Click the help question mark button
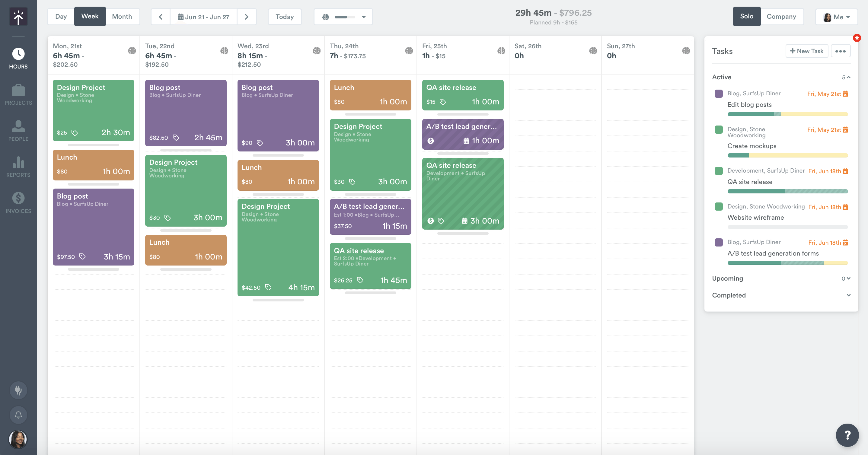The image size is (868, 455). point(847,435)
